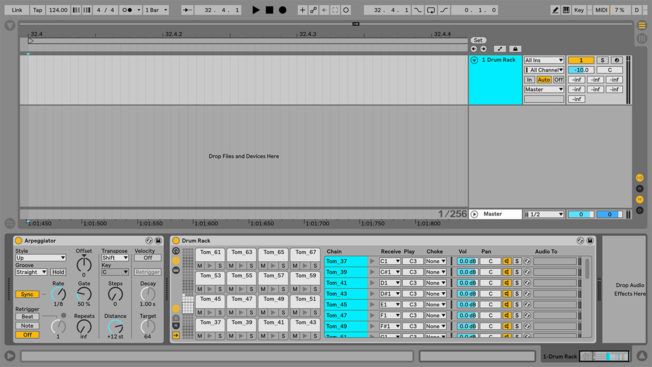Enable the Arpeggiator Hold button
The image size is (652, 367).
58,272
